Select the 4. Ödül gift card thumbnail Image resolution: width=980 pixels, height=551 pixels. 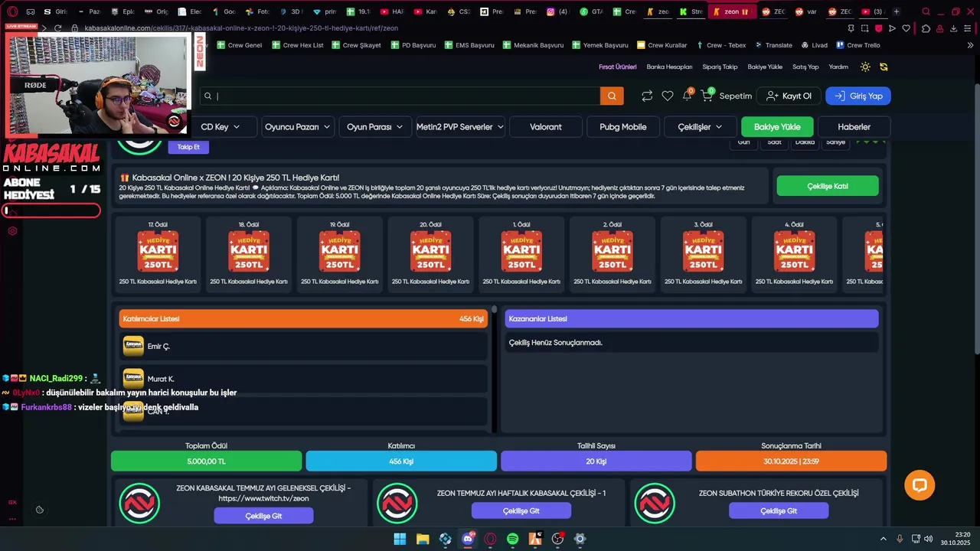pos(794,253)
